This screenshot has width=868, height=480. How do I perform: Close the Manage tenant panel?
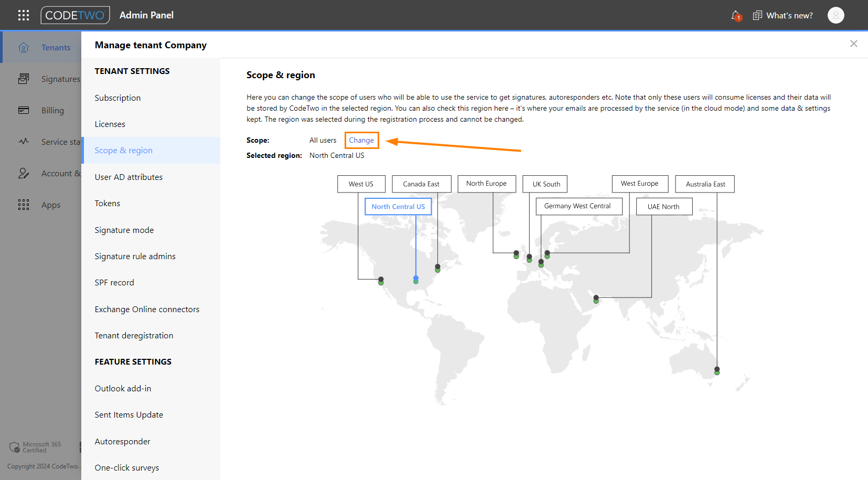854,44
